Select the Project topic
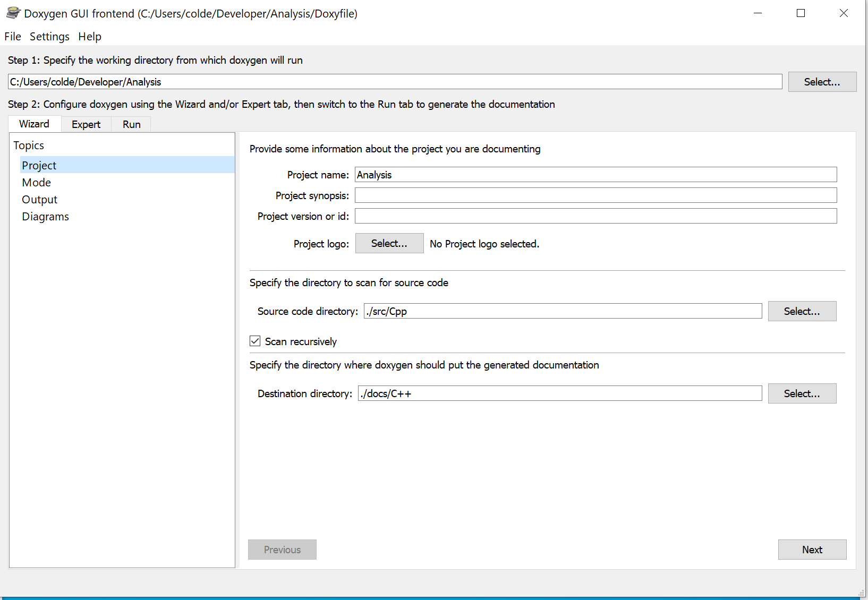The width and height of the screenshot is (868, 600). tap(127, 165)
